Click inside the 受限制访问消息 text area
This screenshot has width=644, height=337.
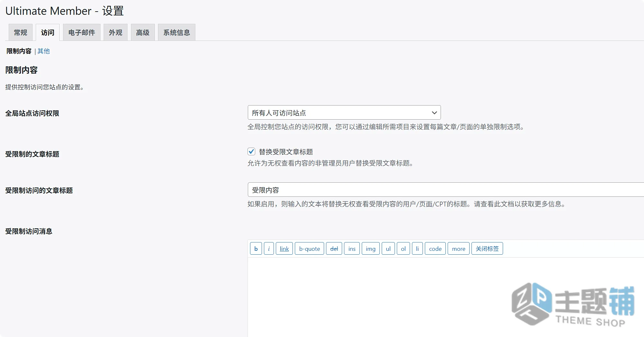click(446, 297)
